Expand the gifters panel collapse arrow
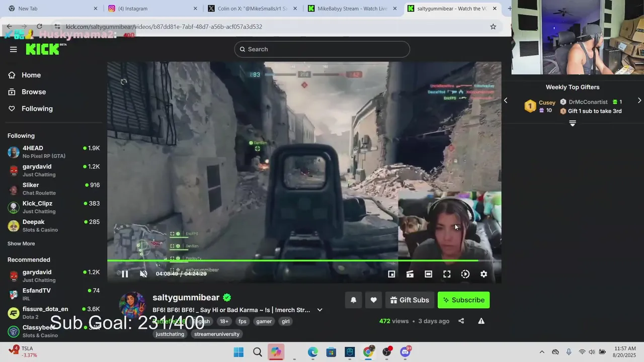Screen dimensions: 644x362 [x=573, y=123]
